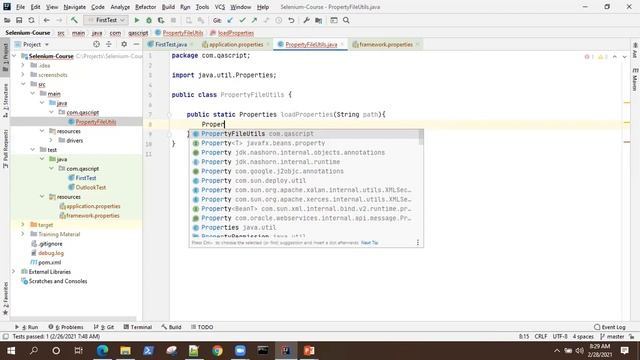This screenshot has width=640, height=360.
Task: Hide the Project panel with minus icon
Action: coord(136,44)
